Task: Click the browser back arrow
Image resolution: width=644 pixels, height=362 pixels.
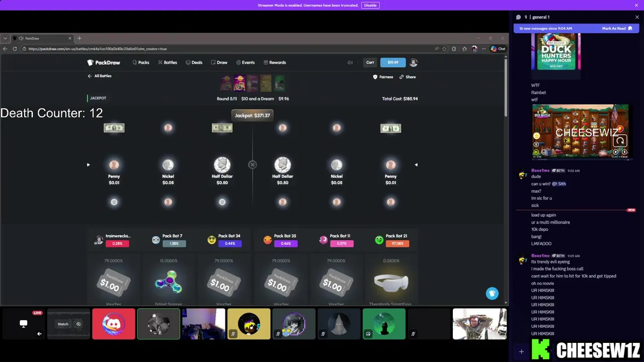Action: (x=5, y=49)
